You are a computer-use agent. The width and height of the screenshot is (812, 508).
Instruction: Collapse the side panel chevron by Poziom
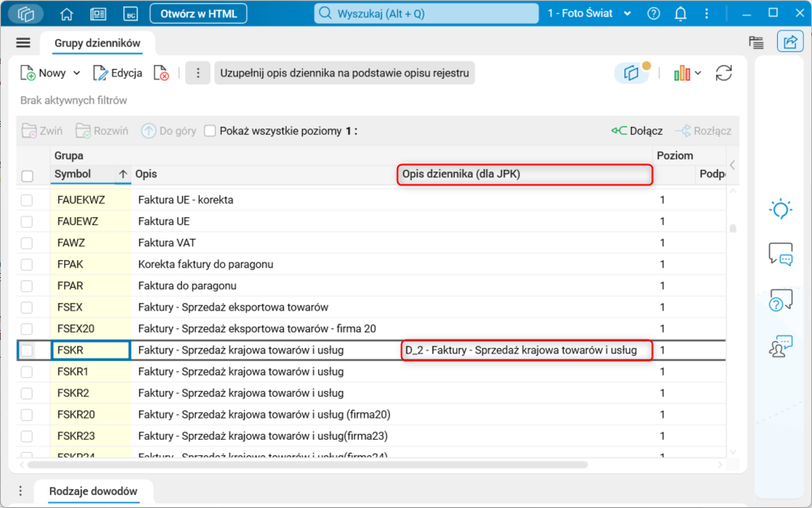732,165
